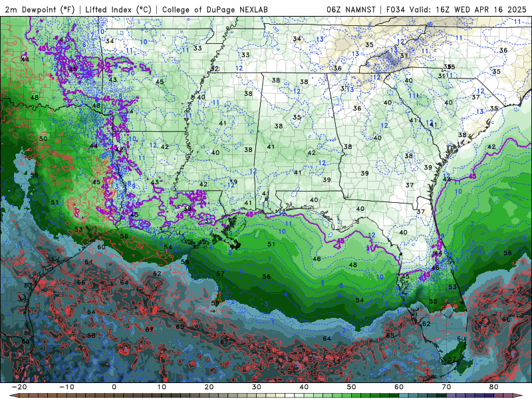The width and height of the screenshot is (532, 399).
Task: Click the bright green color bar segment at 50
Action: [356, 395]
